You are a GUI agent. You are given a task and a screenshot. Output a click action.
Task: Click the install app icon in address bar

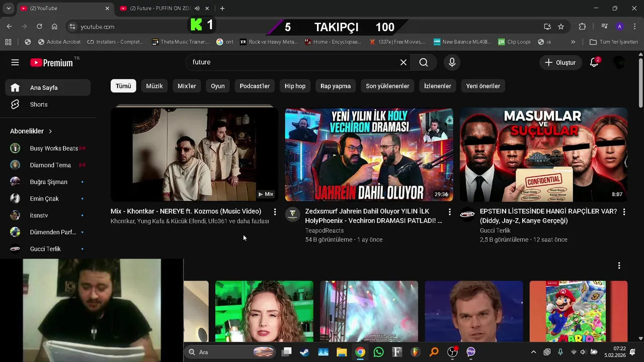547,27
